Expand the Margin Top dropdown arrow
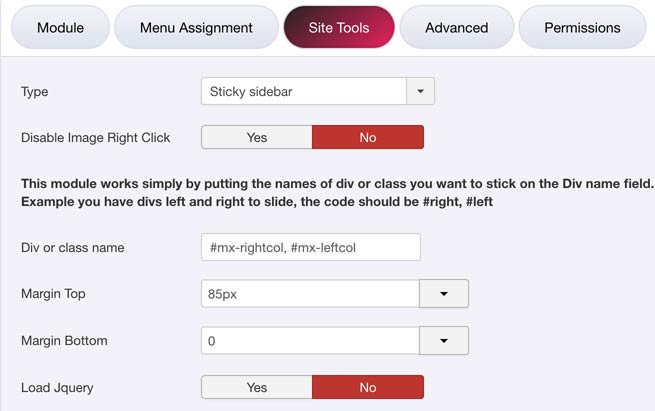This screenshot has height=411, width=655. [x=443, y=294]
